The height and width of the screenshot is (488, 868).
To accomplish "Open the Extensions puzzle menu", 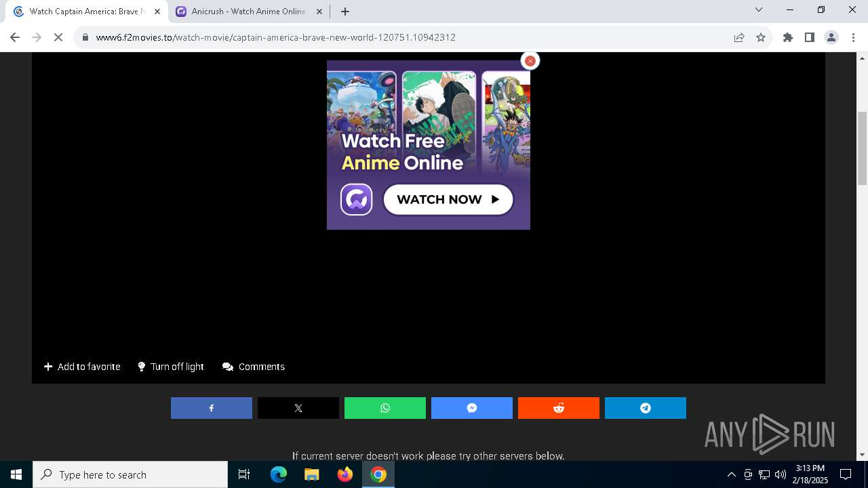I will pos(788,37).
